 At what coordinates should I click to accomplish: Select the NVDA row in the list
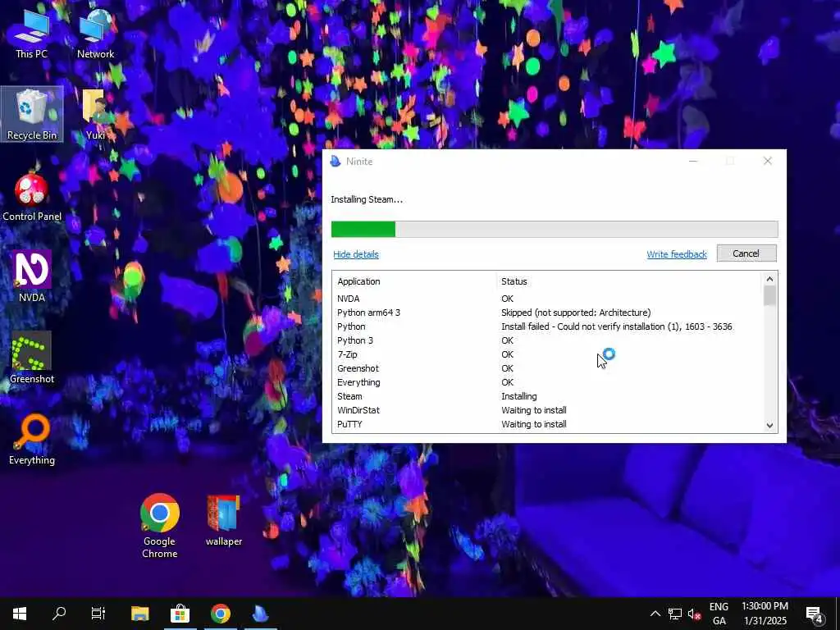point(547,299)
